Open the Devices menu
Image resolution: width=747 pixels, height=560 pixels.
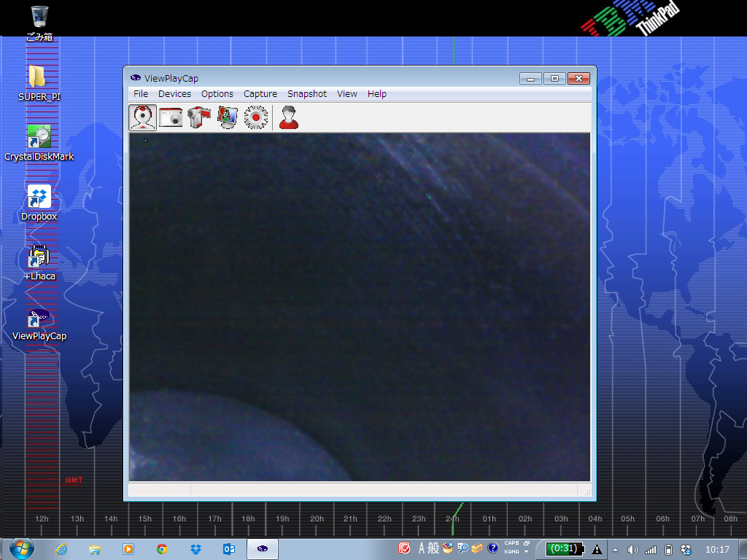174,94
